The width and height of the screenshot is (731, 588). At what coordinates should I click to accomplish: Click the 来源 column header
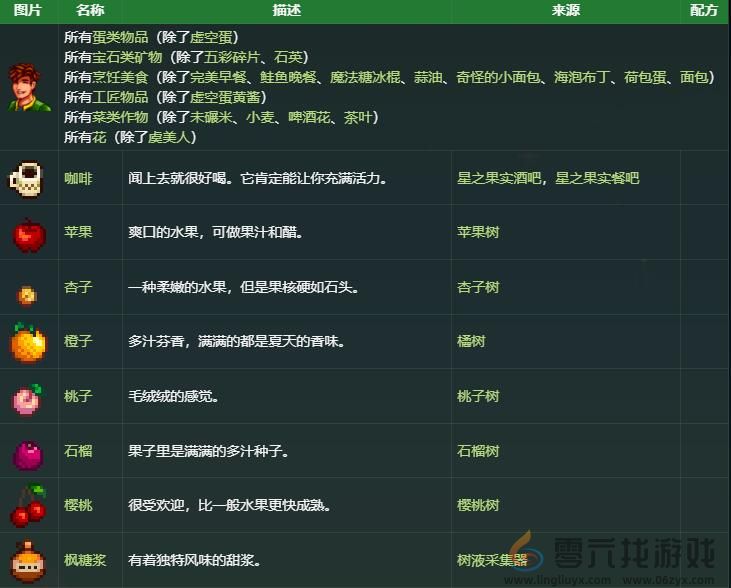565,11
